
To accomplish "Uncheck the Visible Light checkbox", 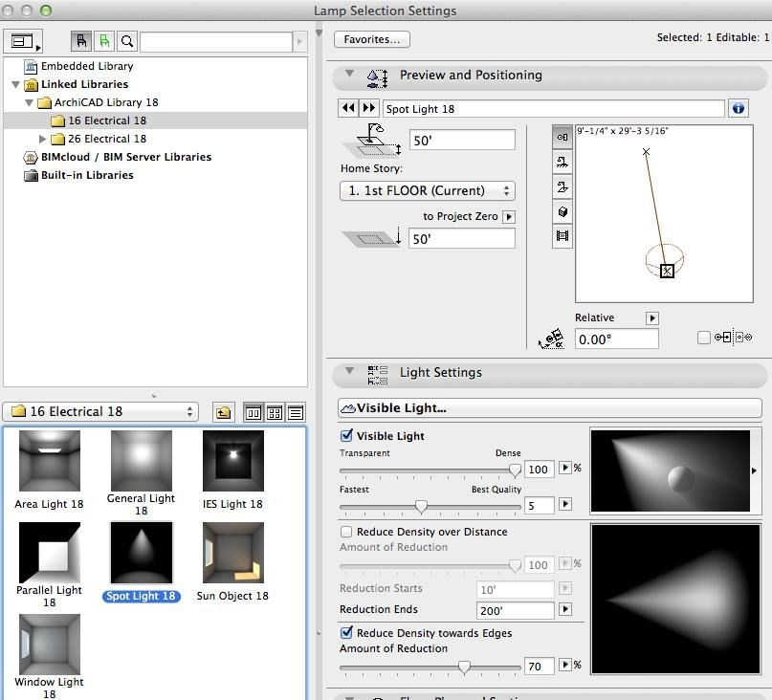I will tap(346, 435).
